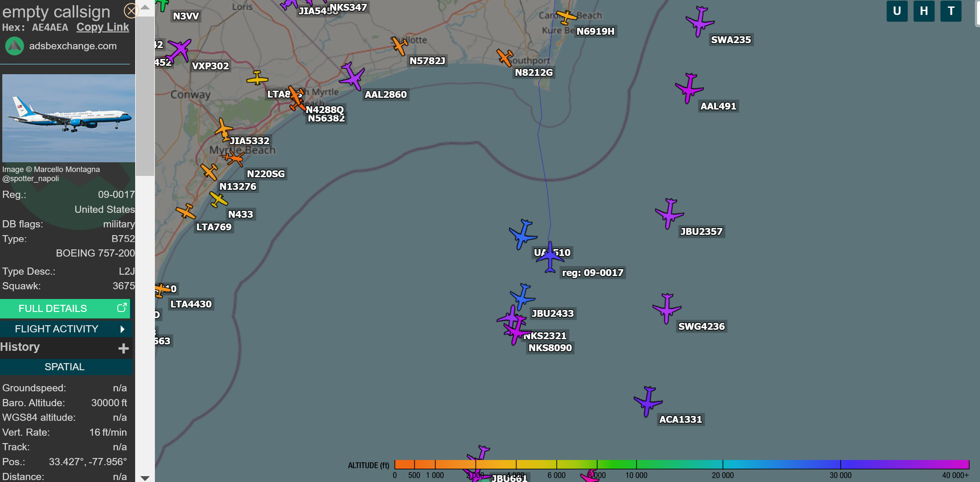Select the LTA4430 aircraft icon
The width and height of the screenshot is (980, 482).
click(x=162, y=290)
